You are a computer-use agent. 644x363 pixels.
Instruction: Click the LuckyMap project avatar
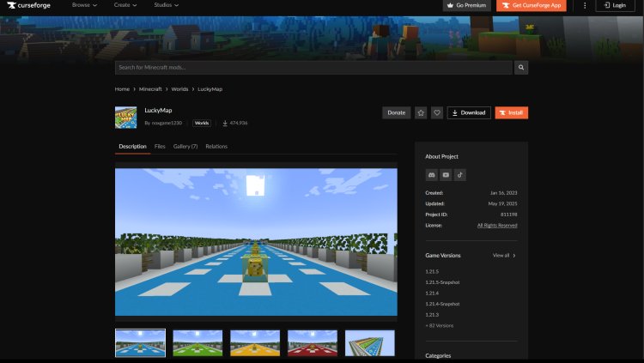click(125, 118)
